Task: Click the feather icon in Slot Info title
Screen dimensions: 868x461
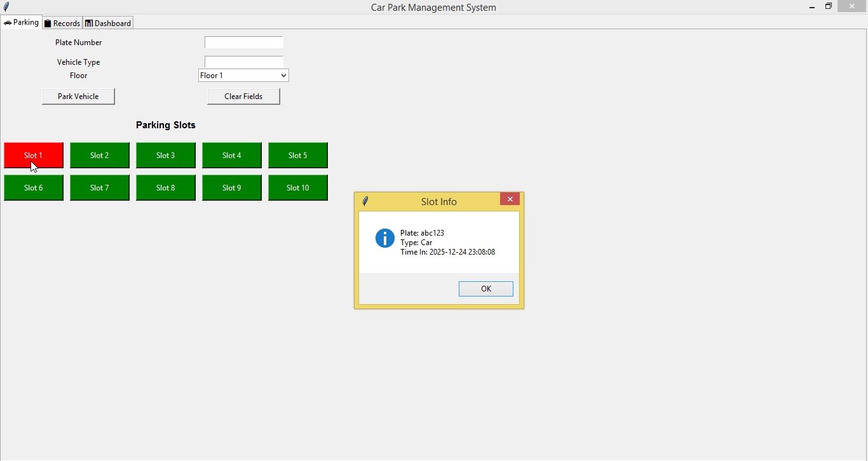Action: click(365, 201)
